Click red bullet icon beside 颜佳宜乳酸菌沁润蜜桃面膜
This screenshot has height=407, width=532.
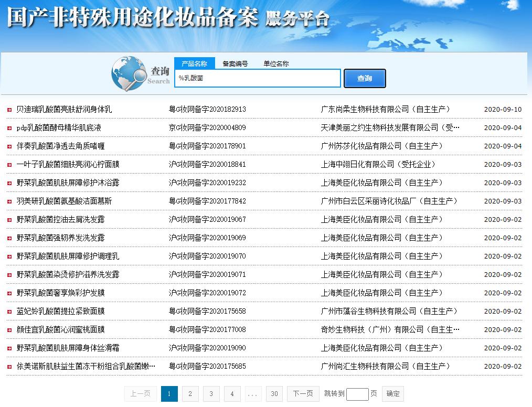click(9, 330)
